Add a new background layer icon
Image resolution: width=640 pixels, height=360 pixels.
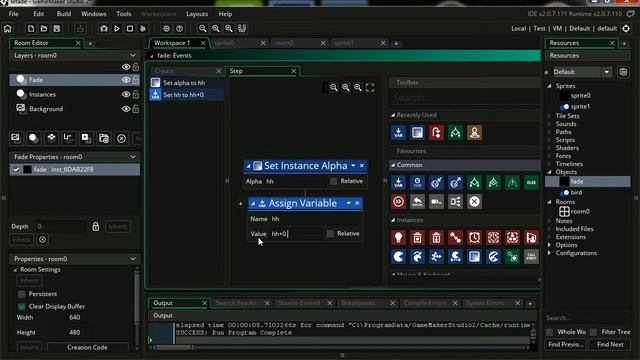[x=16, y=138]
